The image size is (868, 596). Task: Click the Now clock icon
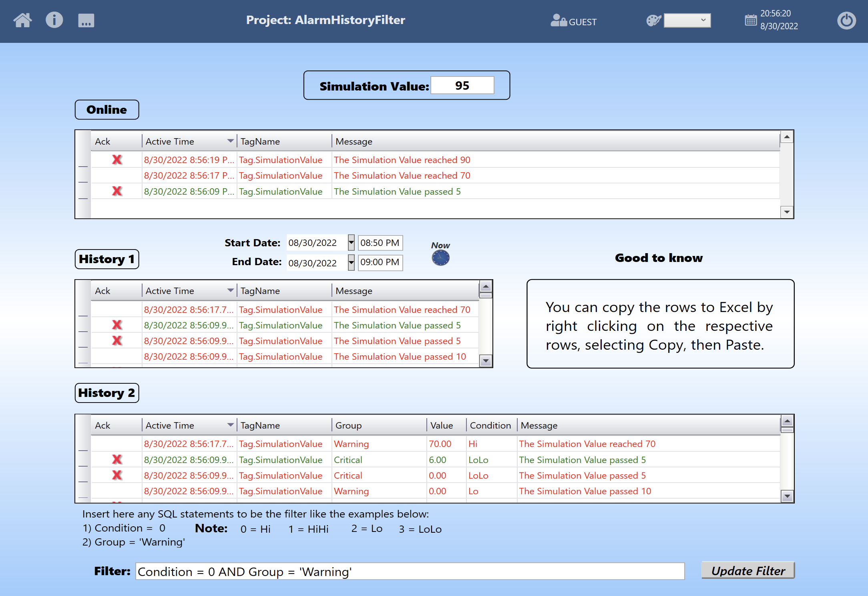440,258
